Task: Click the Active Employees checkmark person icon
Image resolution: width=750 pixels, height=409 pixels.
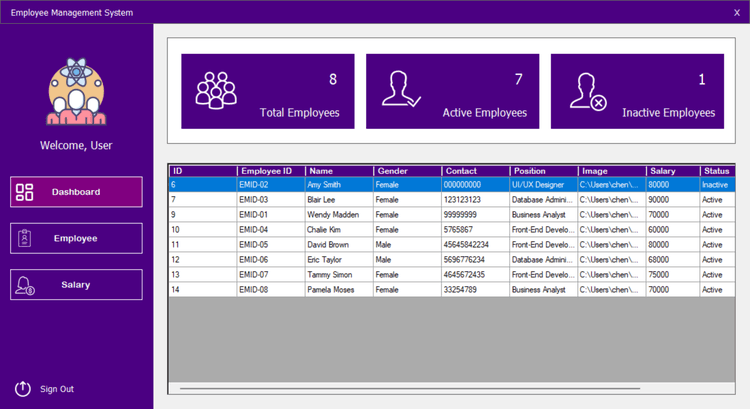Action: tap(401, 91)
